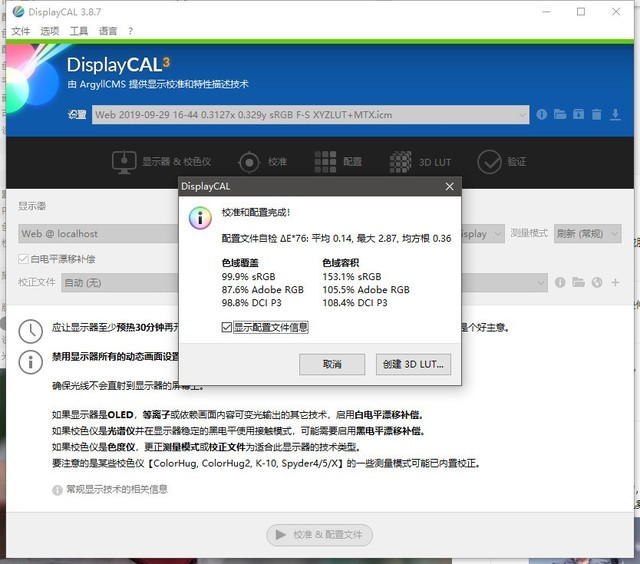Expand the settings profile dropdown

click(310, 115)
